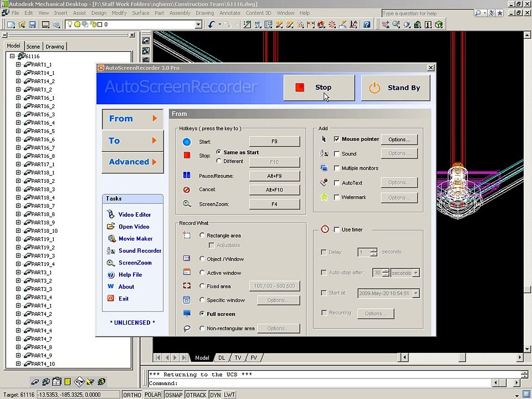Open the Assembly menu
The height and width of the screenshot is (399, 532).
coord(180,13)
